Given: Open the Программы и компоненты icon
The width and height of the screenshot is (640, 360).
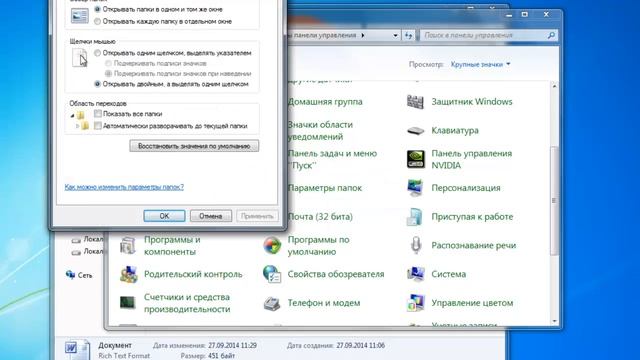Looking at the screenshot, I should [128, 246].
